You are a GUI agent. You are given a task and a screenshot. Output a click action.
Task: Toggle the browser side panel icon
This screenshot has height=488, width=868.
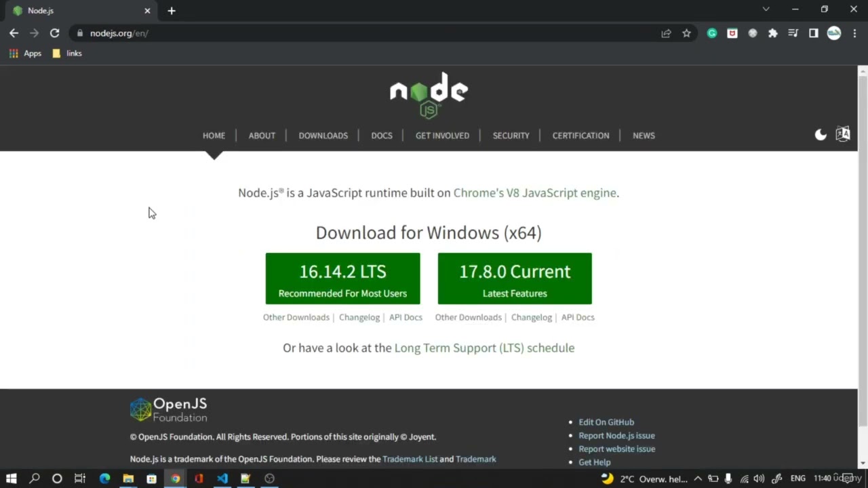tap(813, 33)
